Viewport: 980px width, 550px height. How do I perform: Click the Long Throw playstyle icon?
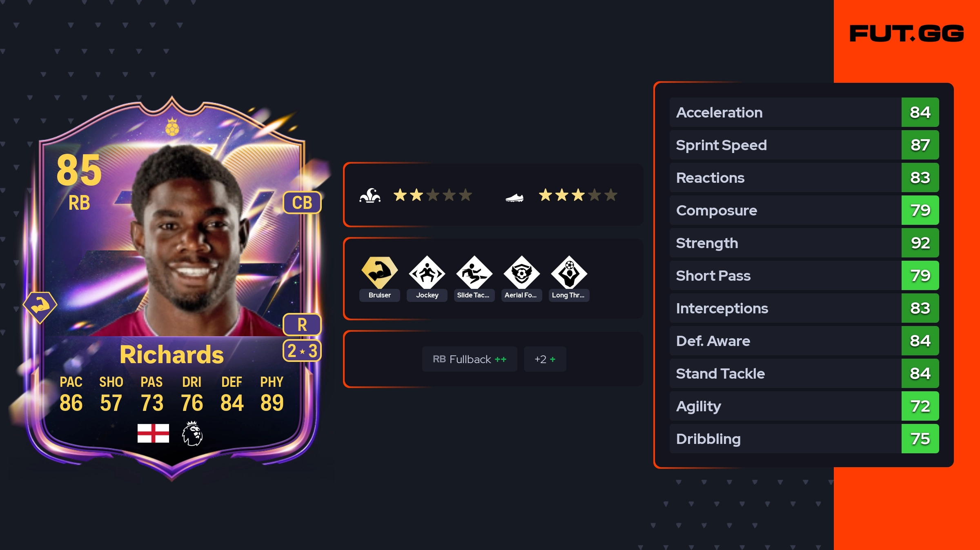[x=569, y=272]
